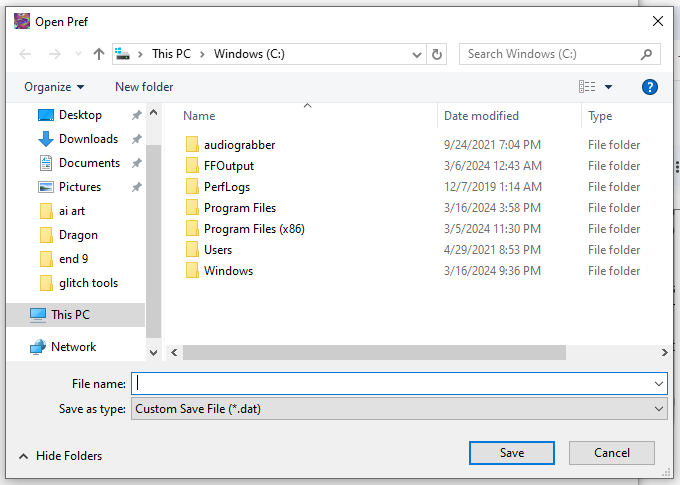Click the file list horizontal scrollbar thumb
The image size is (680, 485).
click(374, 352)
